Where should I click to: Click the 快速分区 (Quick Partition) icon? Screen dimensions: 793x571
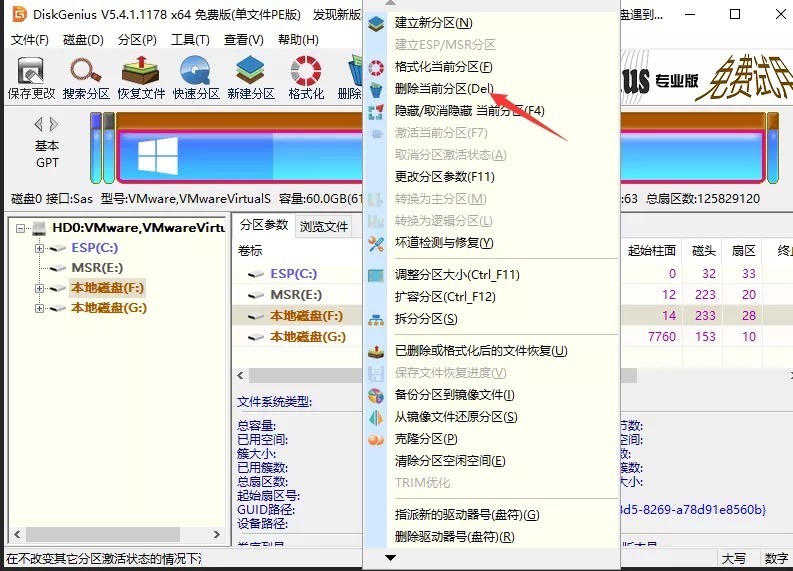195,76
